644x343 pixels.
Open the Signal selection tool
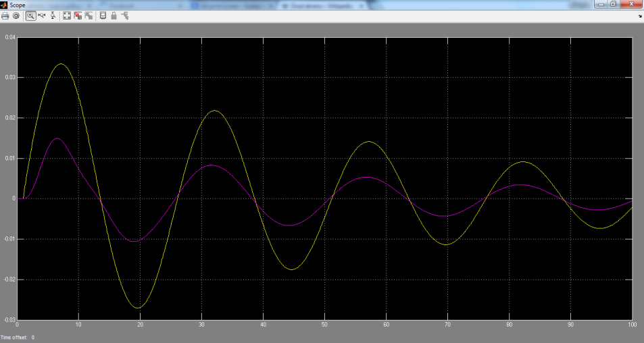[125, 16]
